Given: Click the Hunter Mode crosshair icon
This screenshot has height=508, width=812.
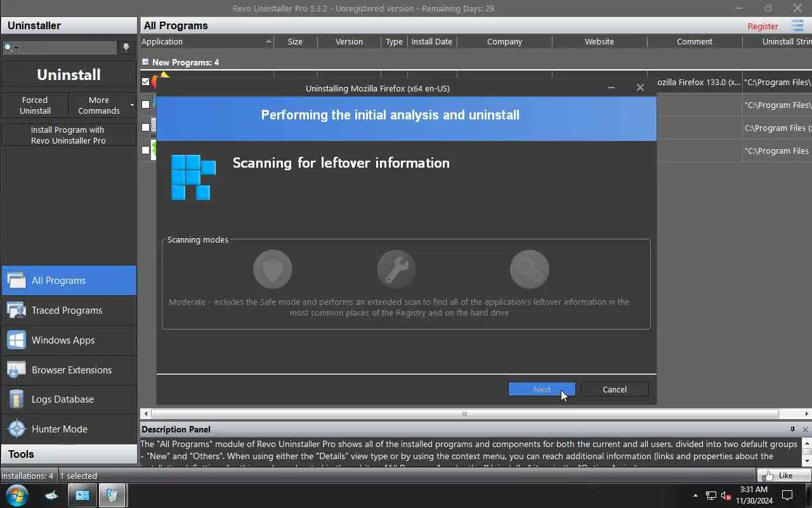Looking at the screenshot, I should [16, 429].
